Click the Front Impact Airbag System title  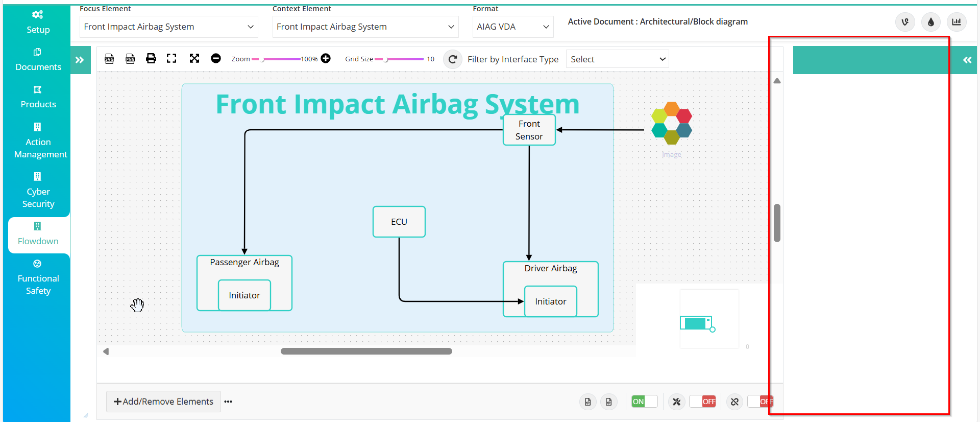coord(398,104)
